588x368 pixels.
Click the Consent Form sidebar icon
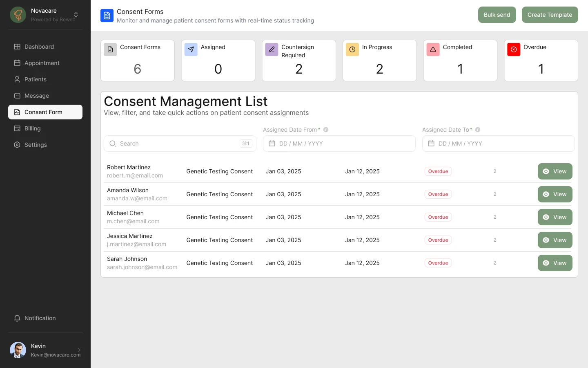pyautogui.click(x=17, y=112)
